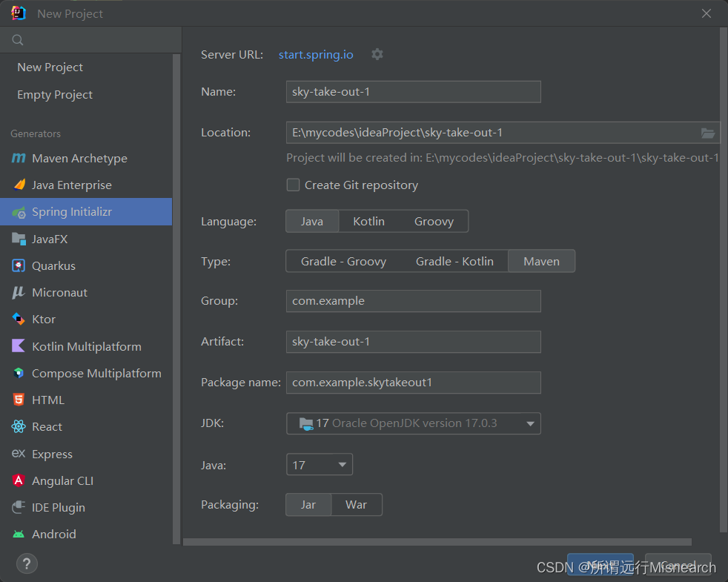Click the Kotlin Multiplatform K icon
The width and height of the screenshot is (728, 582).
[19, 346]
